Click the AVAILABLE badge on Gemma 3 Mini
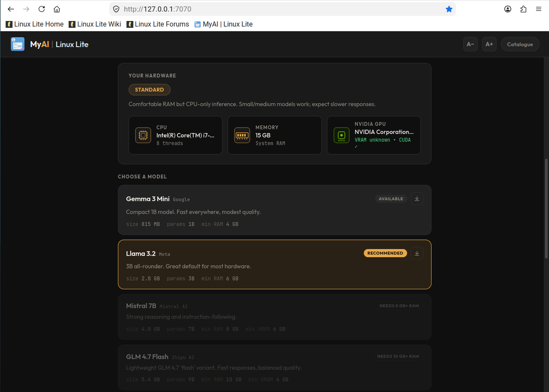Image resolution: width=549 pixels, height=392 pixels. coord(391,199)
